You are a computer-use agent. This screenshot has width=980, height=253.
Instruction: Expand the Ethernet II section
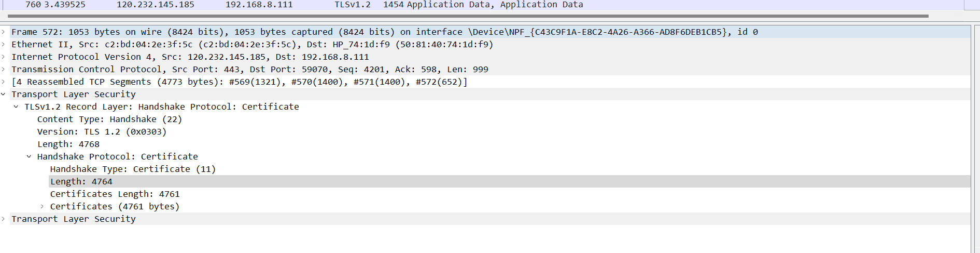pyautogui.click(x=4, y=45)
